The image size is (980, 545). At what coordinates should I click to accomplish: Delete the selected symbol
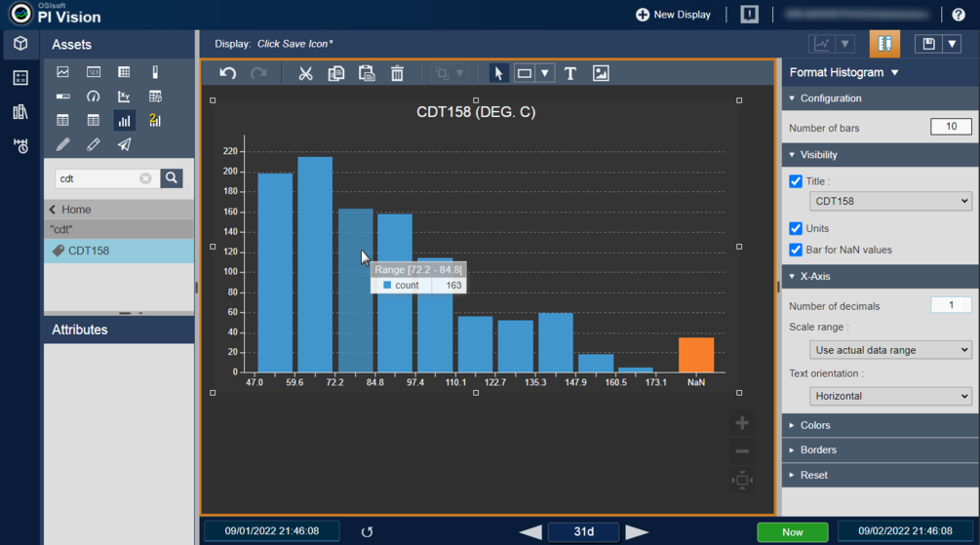click(398, 73)
